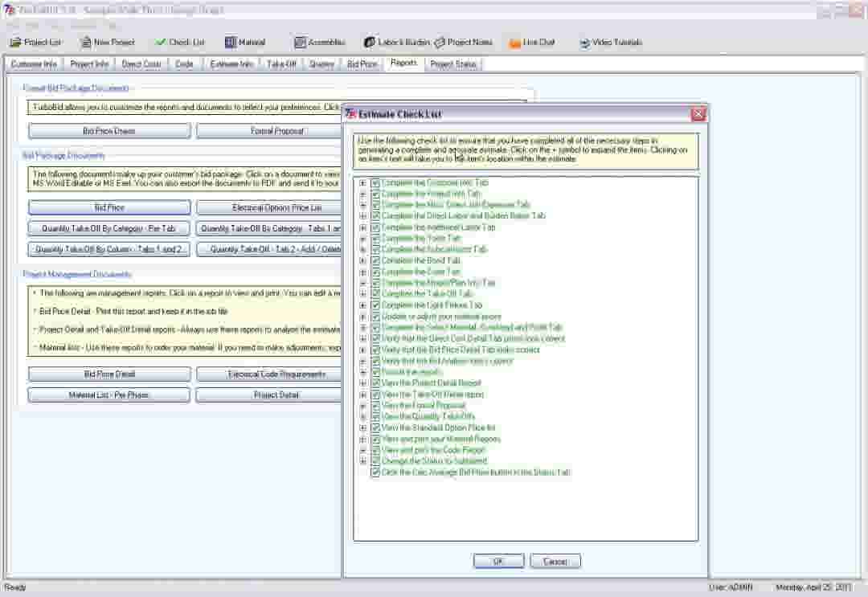The image size is (868, 597).
Task: Click the Cancel button in the dialog
Action: click(555, 561)
